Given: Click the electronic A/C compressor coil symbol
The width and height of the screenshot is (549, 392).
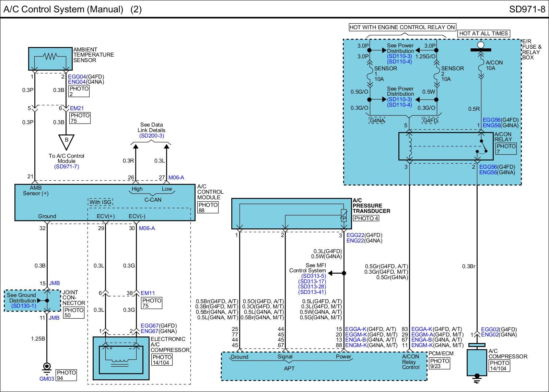Looking at the screenshot, I should point(121,360).
